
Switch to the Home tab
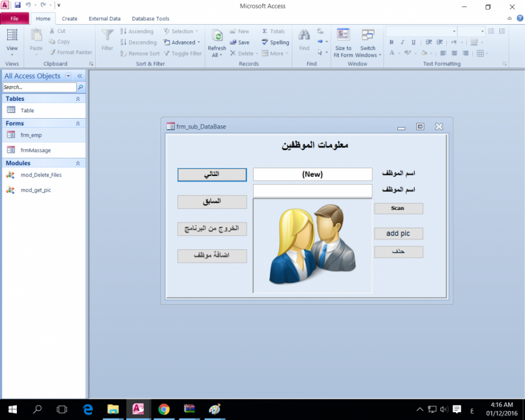(x=43, y=18)
